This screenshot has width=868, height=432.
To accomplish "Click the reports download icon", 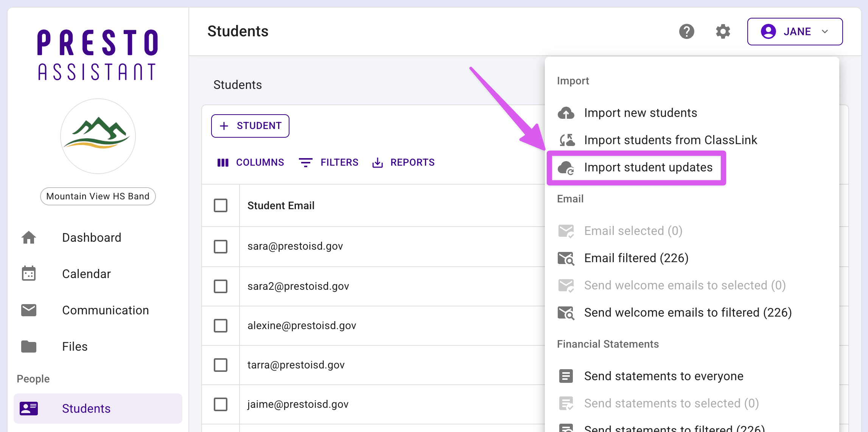I will coord(377,163).
